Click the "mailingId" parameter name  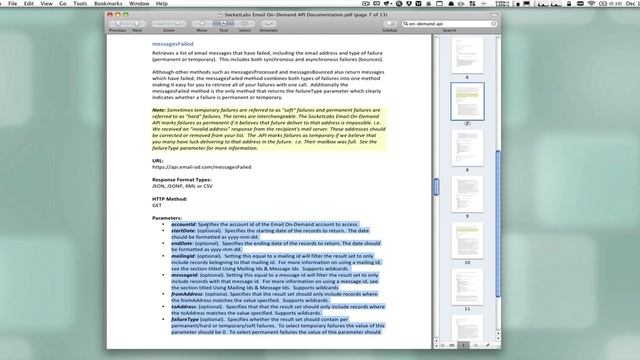[183, 256]
